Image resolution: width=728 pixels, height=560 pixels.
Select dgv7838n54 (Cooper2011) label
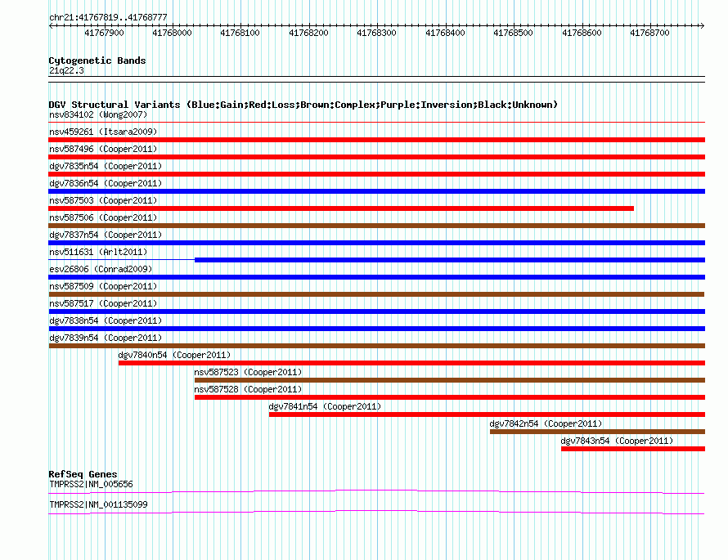coord(106,320)
